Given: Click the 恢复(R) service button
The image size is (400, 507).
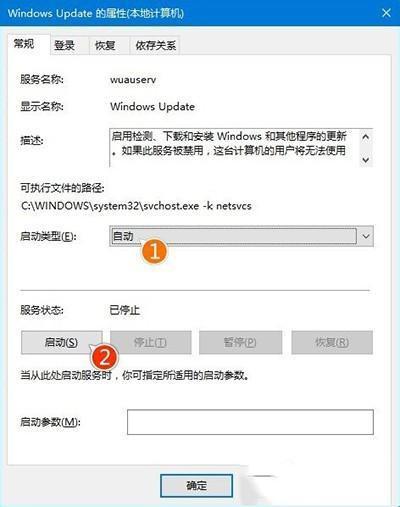Looking at the screenshot, I should pos(332,342).
